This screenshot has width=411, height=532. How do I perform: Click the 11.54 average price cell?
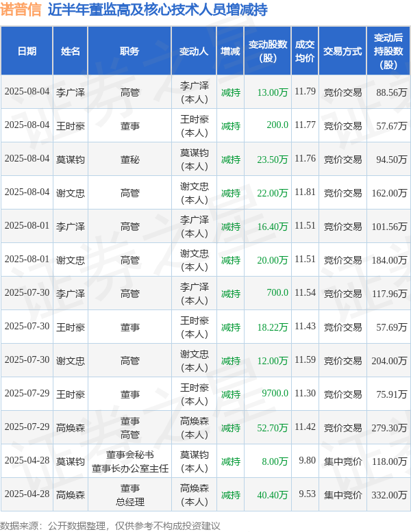pos(305,292)
